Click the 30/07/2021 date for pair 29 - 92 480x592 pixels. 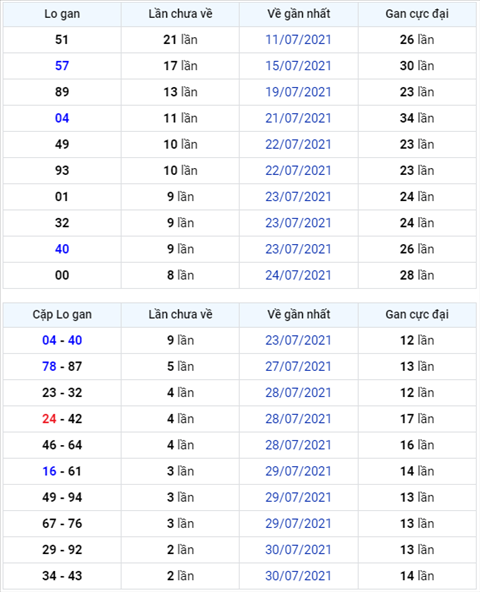coord(298,550)
